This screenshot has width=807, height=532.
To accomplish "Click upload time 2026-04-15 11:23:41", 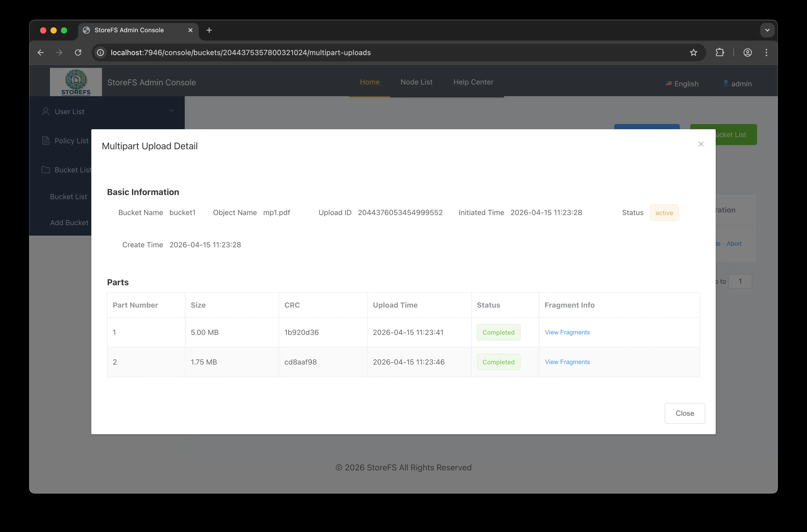I will pos(408,332).
